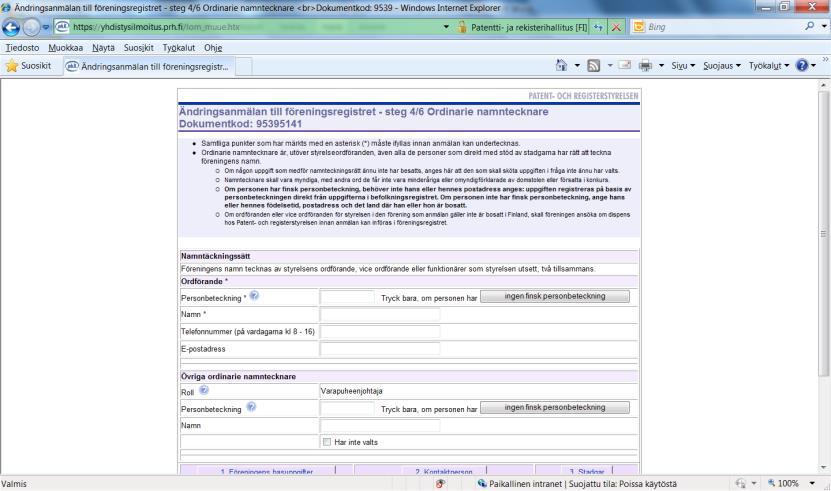Image resolution: width=831 pixels, height=491 pixels.
Task: Click the scrollbar up arrow
Action: [x=823, y=85]
